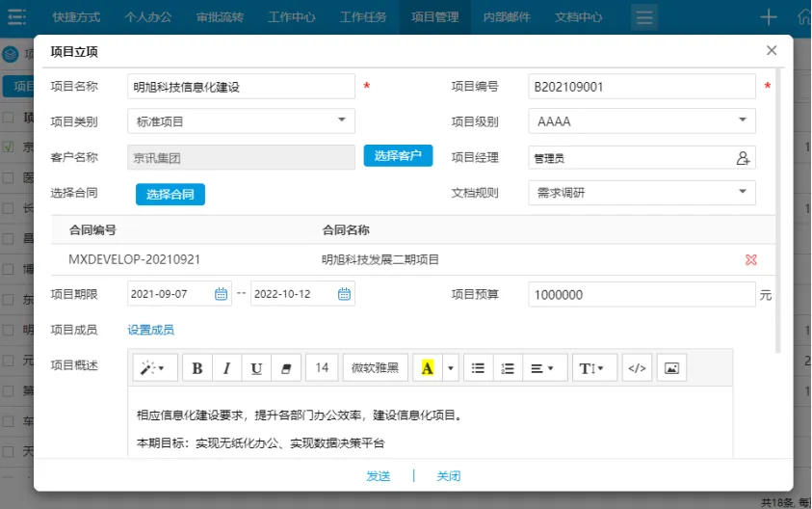Toggle the checked checkbox in the background list
This screenshot has width=812, height=509.
[8, 147]
